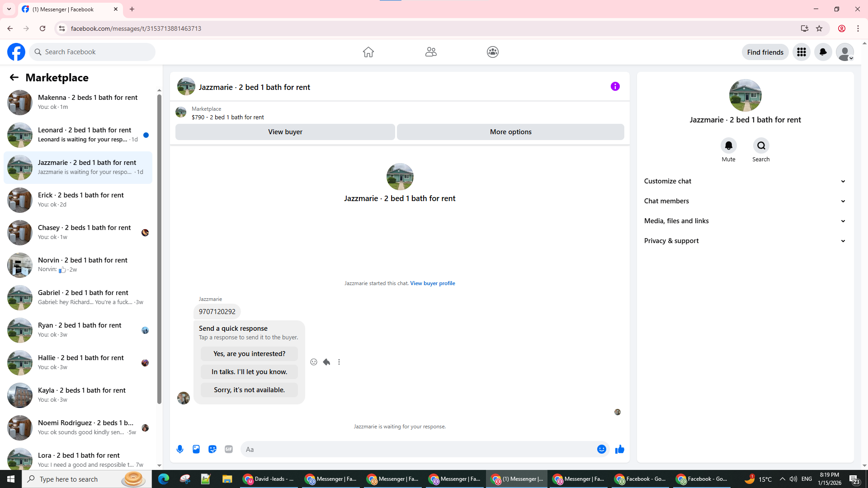Send a thumbs-up like

pyautogui.click(x=619, y=449)
